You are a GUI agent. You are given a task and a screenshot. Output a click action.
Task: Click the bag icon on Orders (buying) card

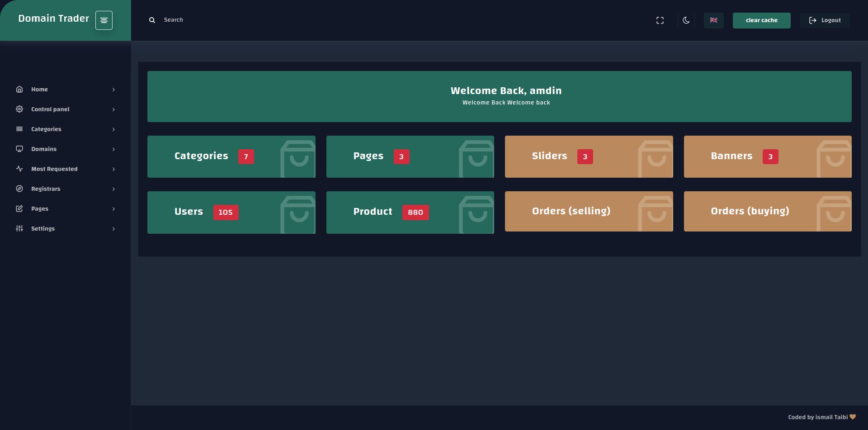click(x=834, y=213)
